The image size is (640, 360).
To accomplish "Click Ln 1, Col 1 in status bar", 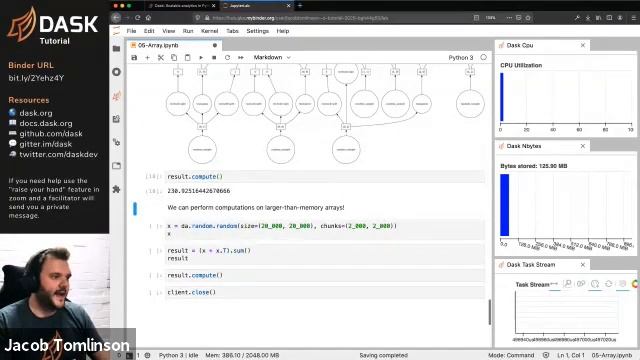I will tap(571, 356).
